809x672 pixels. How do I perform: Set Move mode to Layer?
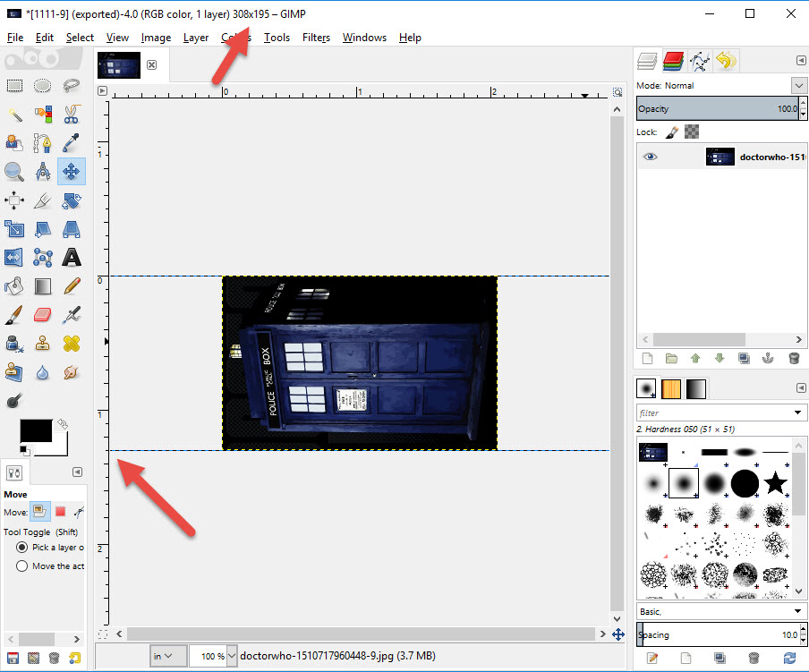click(39, 512)
